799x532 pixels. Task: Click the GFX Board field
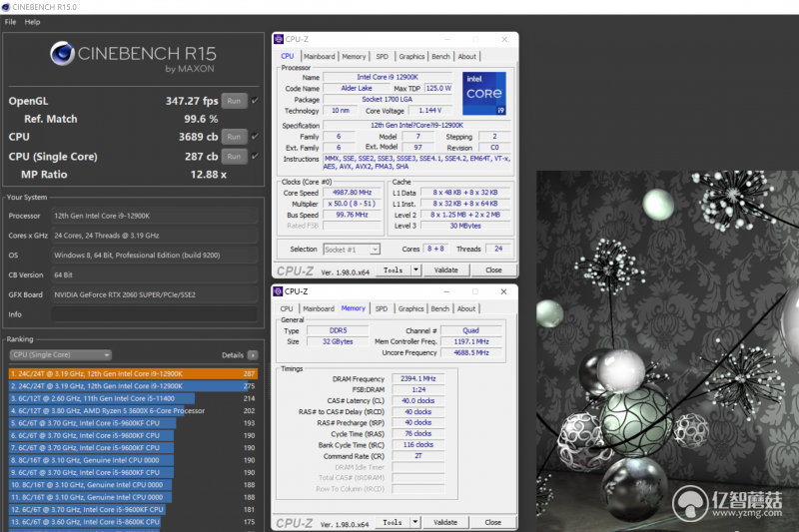pyautogui.click(x=155, y=294)
